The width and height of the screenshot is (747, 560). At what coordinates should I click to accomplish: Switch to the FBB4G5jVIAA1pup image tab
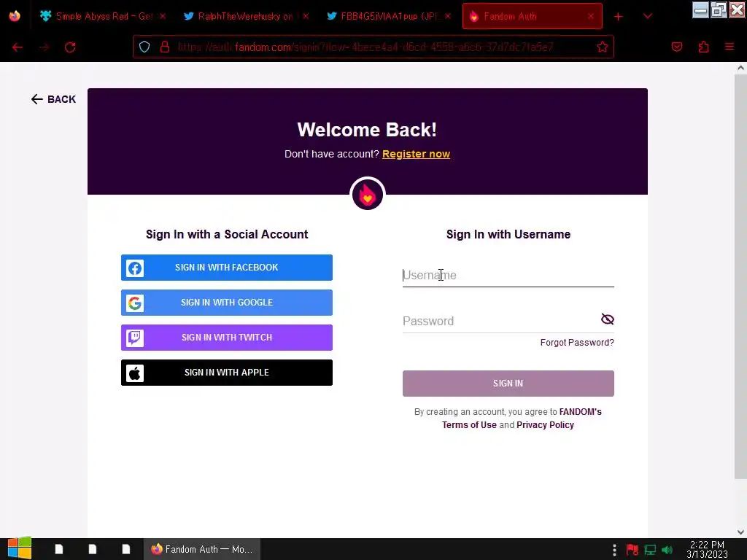tap(389, 16)
